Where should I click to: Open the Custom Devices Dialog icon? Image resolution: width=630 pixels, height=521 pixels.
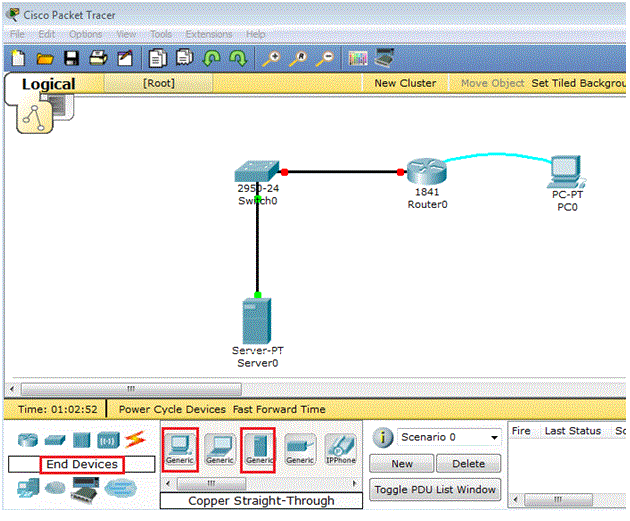point(384,57)
